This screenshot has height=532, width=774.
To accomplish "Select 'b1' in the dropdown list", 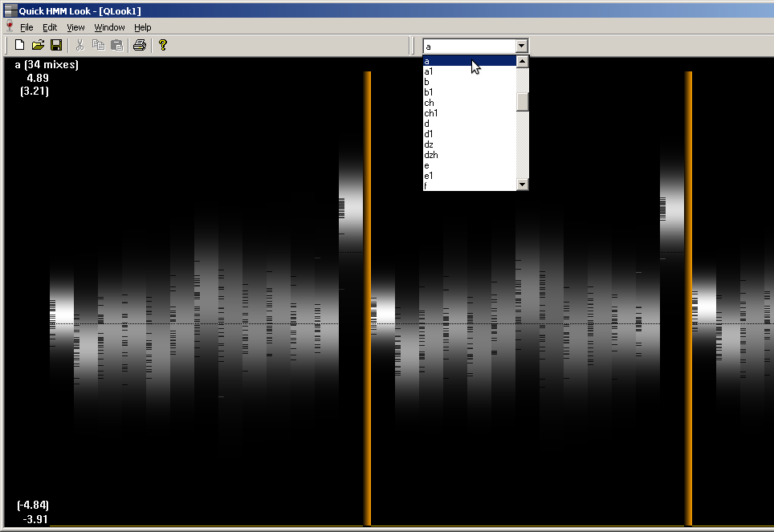I will tap(470, 91).
